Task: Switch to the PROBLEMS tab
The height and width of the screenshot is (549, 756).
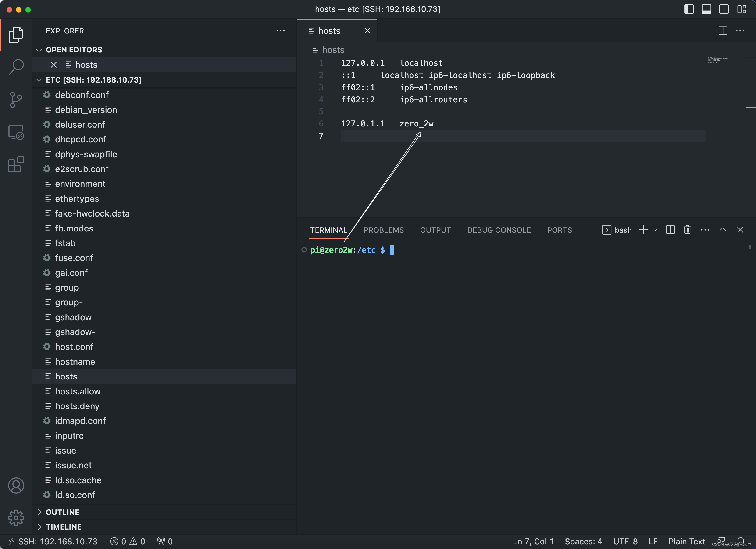Action: click(383, 230)
